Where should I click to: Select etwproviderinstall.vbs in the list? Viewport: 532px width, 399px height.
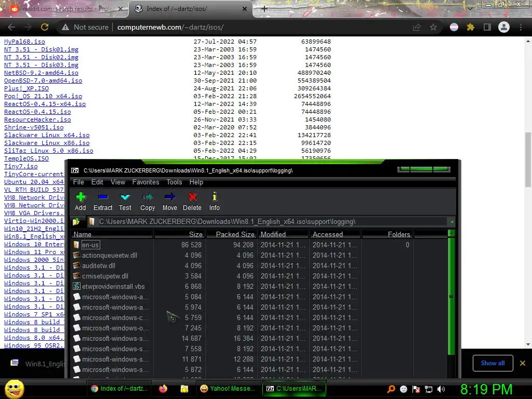pyautogui.click(x=260, y=287)
